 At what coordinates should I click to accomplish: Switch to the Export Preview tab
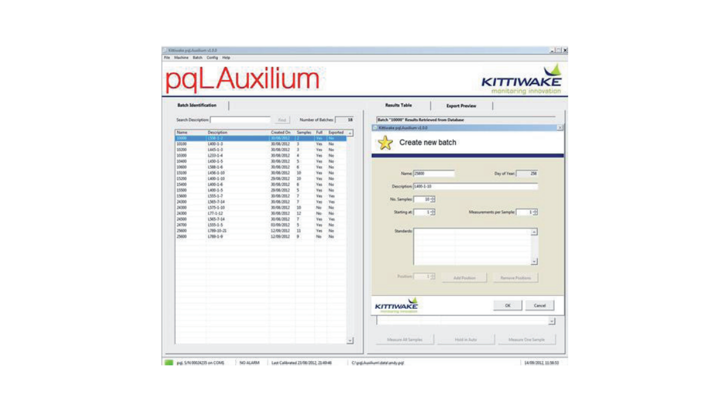pos(461,105)
